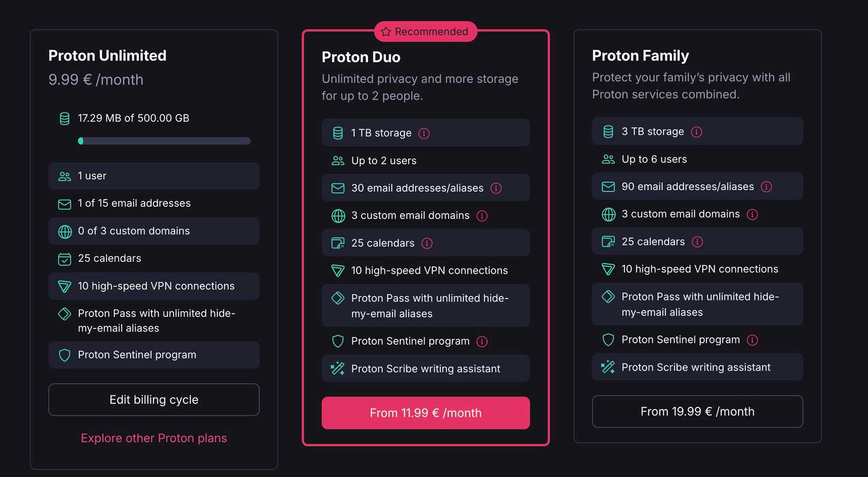868x477 pixels.
Task: Click the info icon beside 30 email addresses/aliases
Action: pos(497,188)
